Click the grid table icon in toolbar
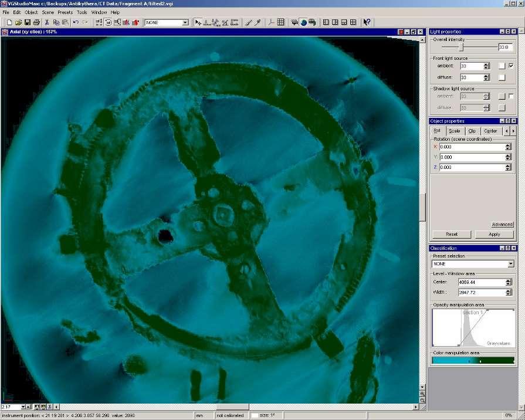 pyautogui.click(x=280, y=22)
